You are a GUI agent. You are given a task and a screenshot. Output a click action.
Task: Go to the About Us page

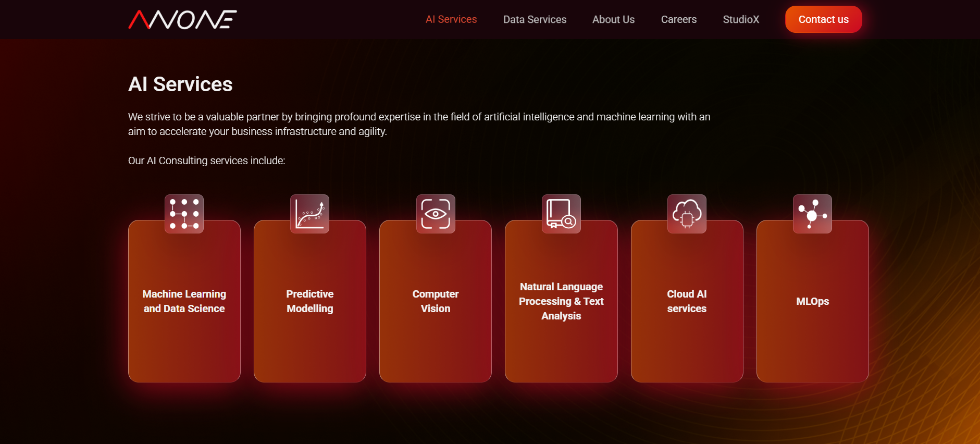[613, 19]
